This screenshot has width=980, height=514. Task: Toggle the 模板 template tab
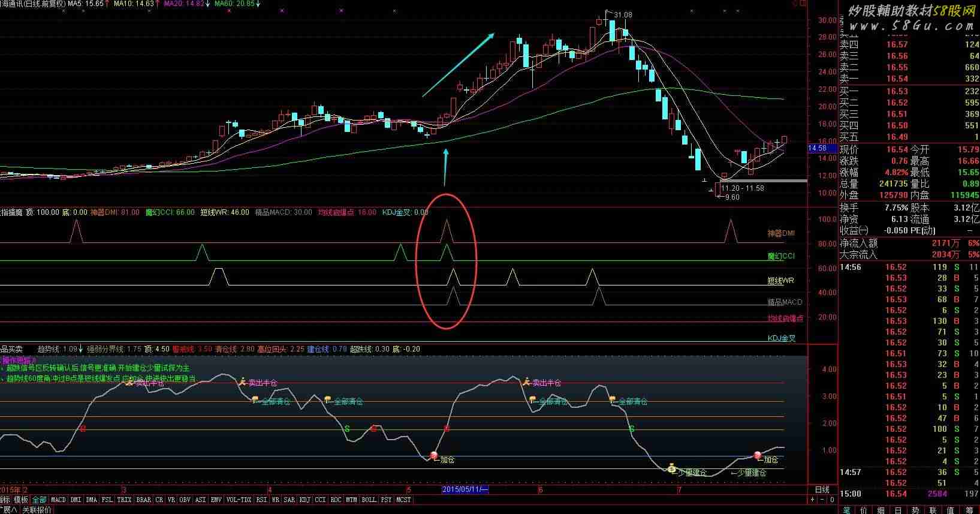21,500
